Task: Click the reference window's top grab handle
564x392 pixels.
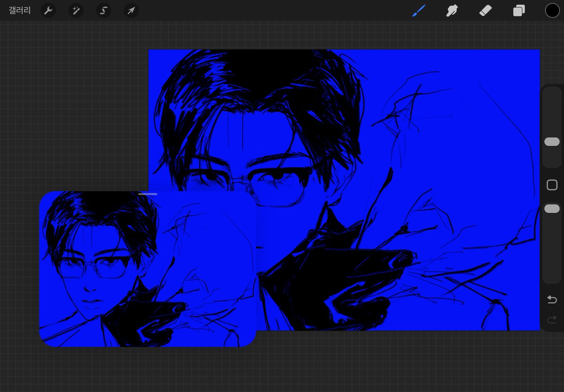Action: point(148,194)
